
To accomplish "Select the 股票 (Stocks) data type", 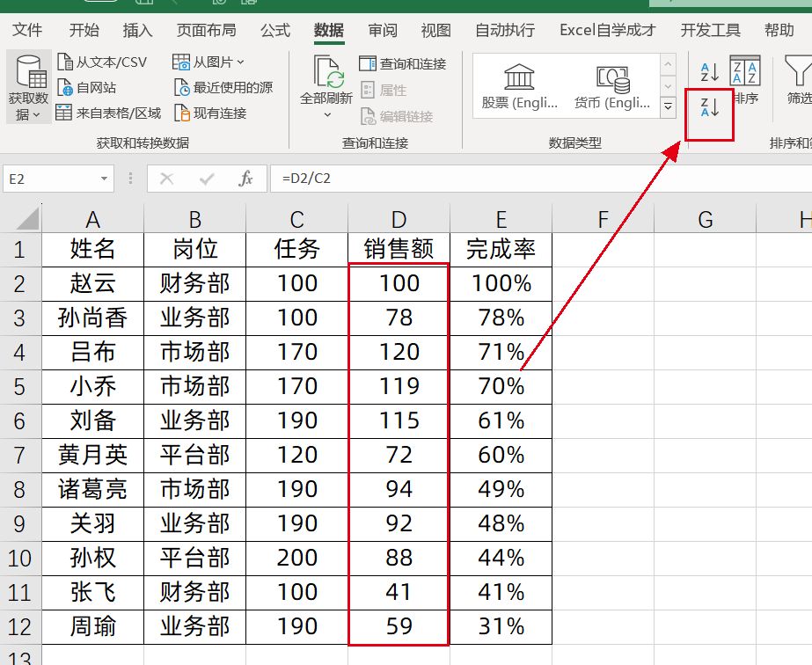I will pyautogui.click(x=519, y=85).
